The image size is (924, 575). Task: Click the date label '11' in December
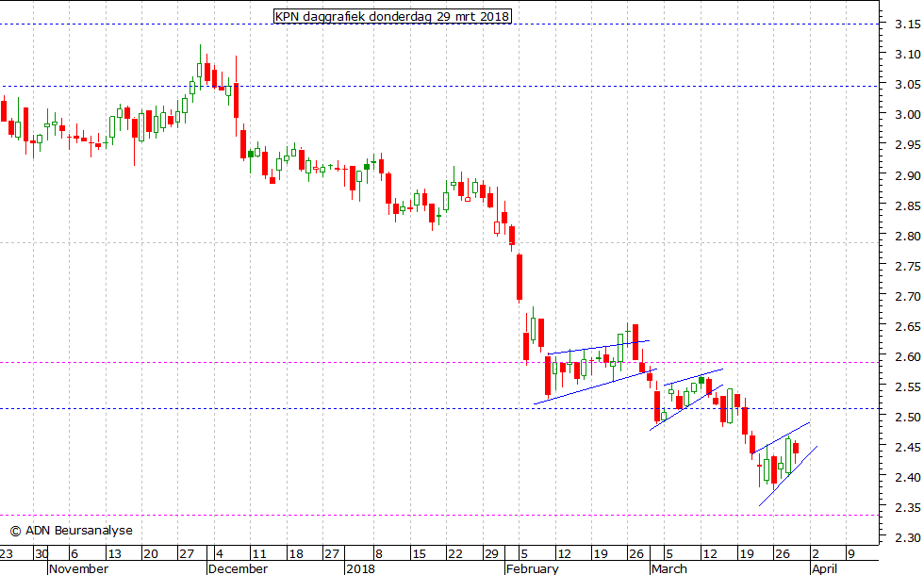click(258, 554)
